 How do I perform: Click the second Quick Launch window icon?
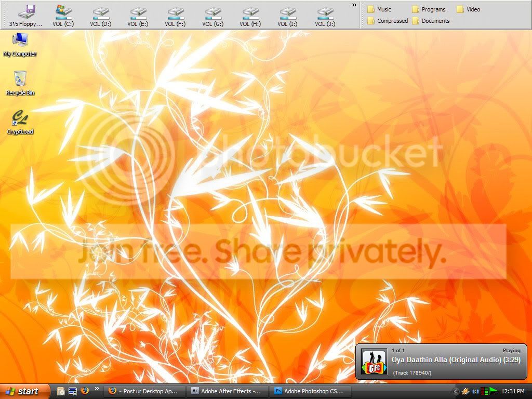pos(73,391)
